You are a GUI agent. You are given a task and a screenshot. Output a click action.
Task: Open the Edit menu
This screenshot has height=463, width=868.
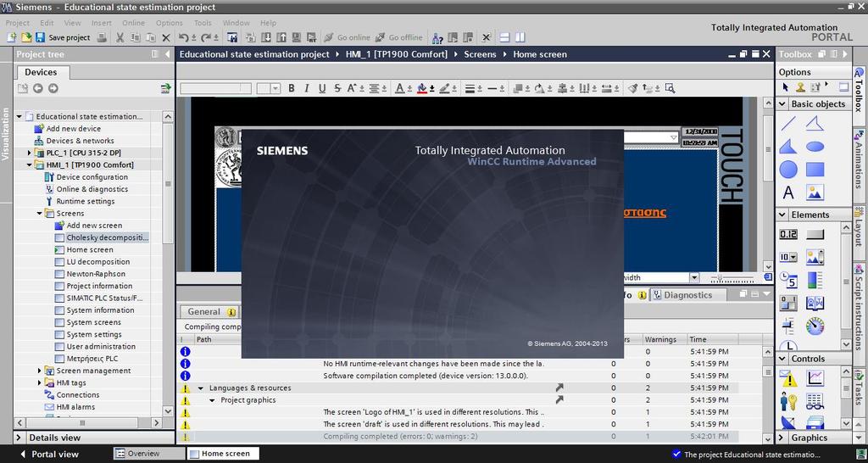point(47,23)
